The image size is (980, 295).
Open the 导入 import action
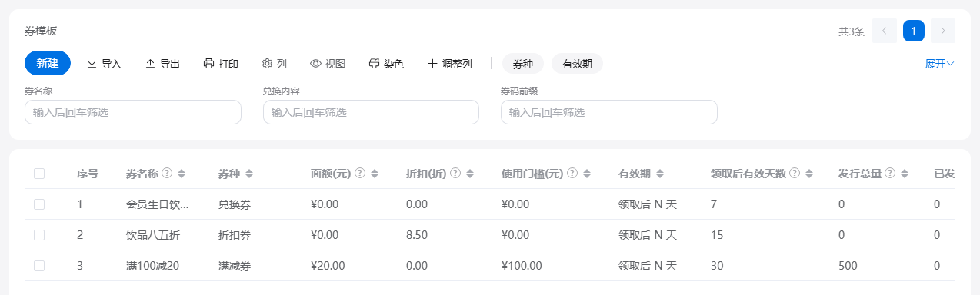pyautogui.click(x=104, y=64)
